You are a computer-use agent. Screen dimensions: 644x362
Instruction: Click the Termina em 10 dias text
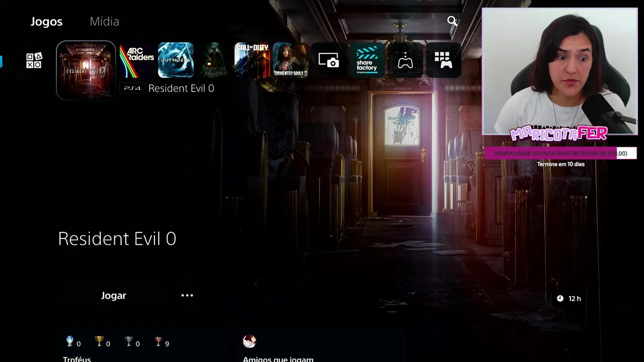pyautogui.click(x=560, y=164)
